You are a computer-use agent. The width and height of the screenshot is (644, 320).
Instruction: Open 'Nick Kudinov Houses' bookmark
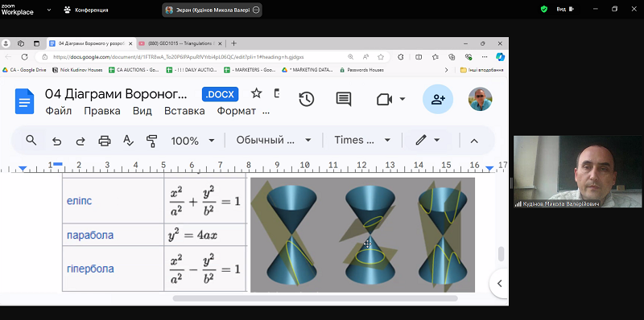coord(77,70)
